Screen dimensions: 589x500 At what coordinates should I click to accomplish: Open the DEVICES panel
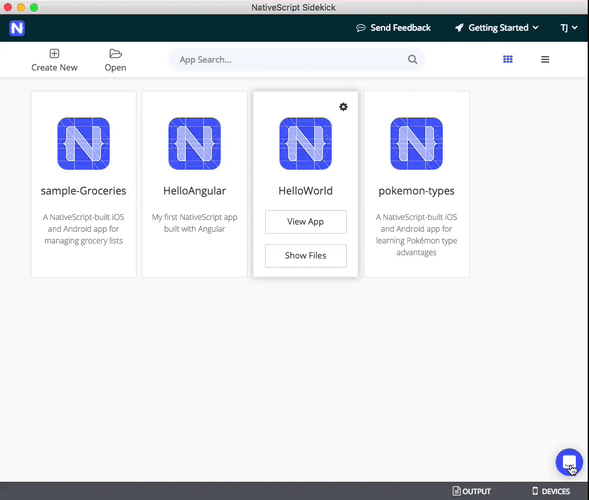click(551, 491)
